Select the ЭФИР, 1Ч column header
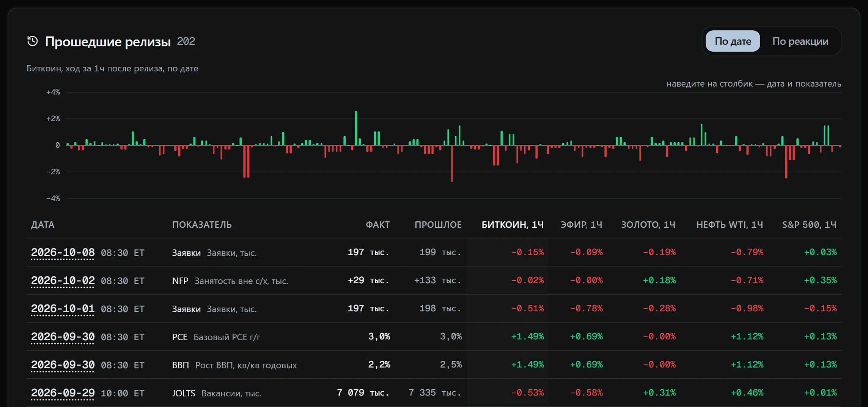This screenshot has width=868, height=407. (581, 225)
